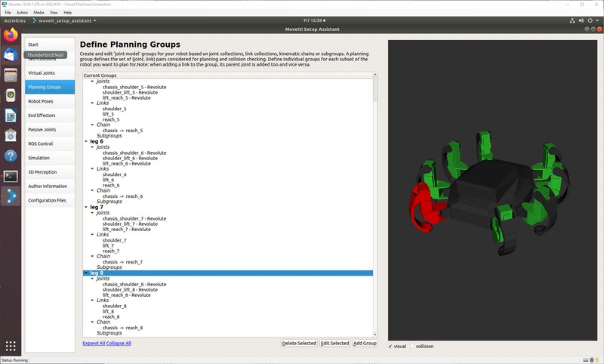Go to the End Effectors tab

point(42,115)
